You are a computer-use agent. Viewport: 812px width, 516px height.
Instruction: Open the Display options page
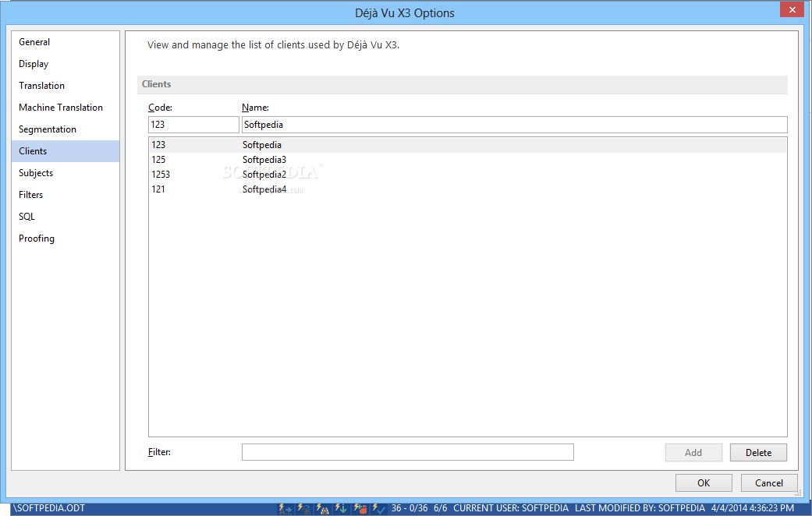tap(66, 64)
